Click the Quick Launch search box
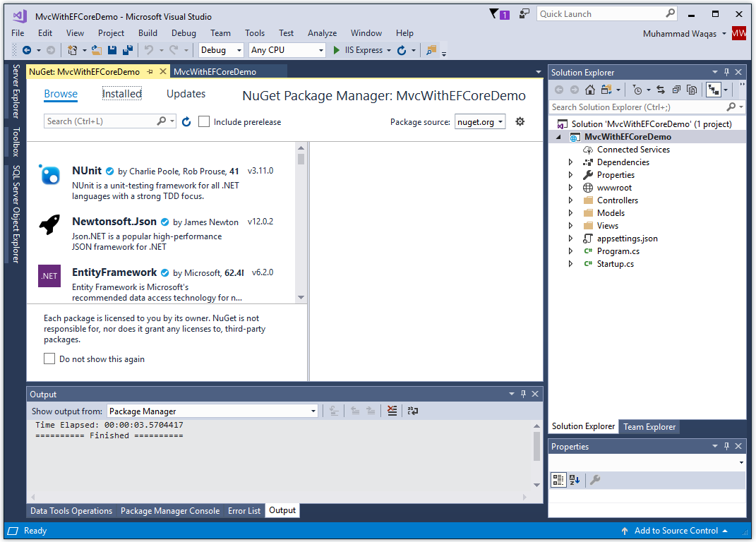Screen dimensions: 756x542 606,14
